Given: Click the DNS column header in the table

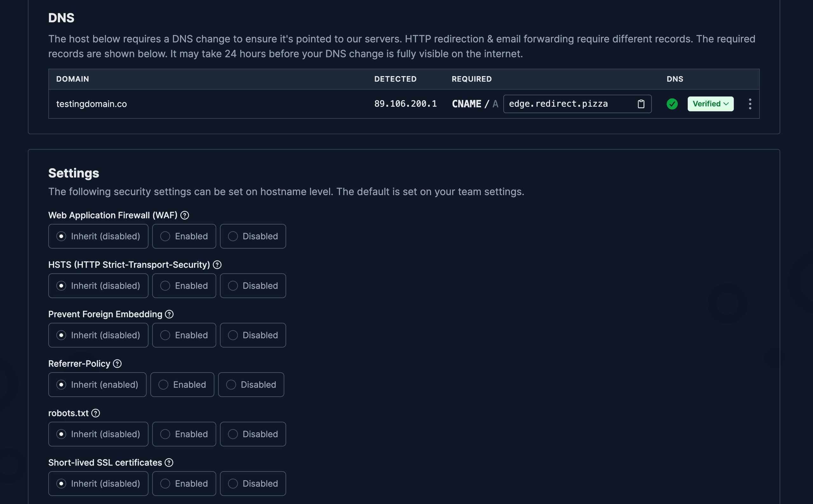Looking at the screenshot, I should (675, 79).
